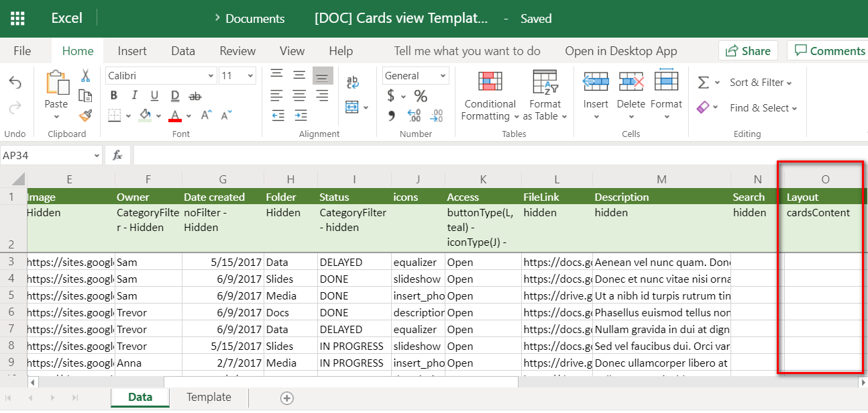The width and height of the screenshot is (868, 413).
Task: Open the General number format dropdown
Action: pos(443,76)
